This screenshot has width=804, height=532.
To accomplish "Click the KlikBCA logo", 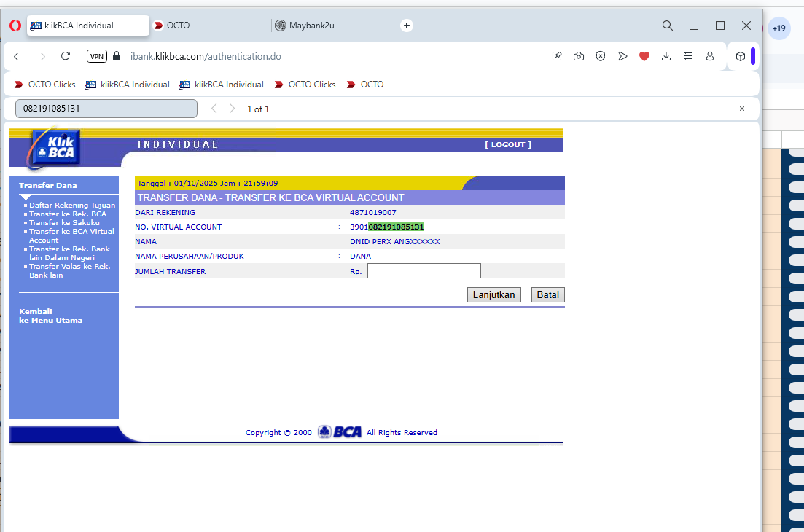I will (x=55, y=148).
